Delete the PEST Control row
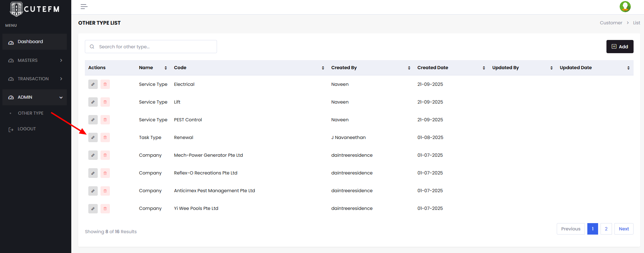The height and width of the screenshot is (253, 644). (105, 120)
